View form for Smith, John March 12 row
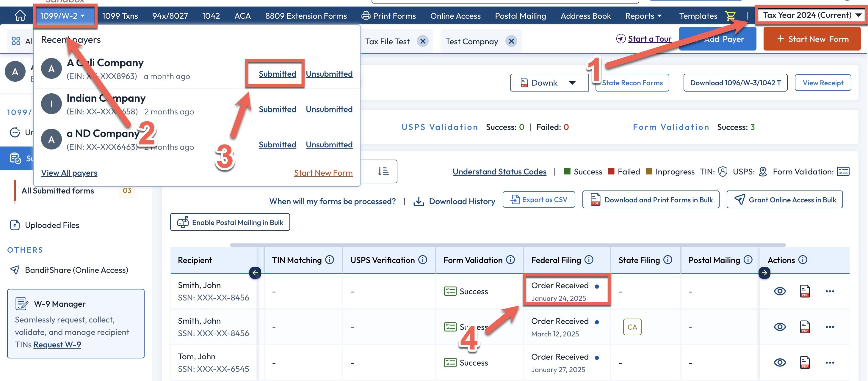The width and height of the screenshot is (868, 381). 779,327
